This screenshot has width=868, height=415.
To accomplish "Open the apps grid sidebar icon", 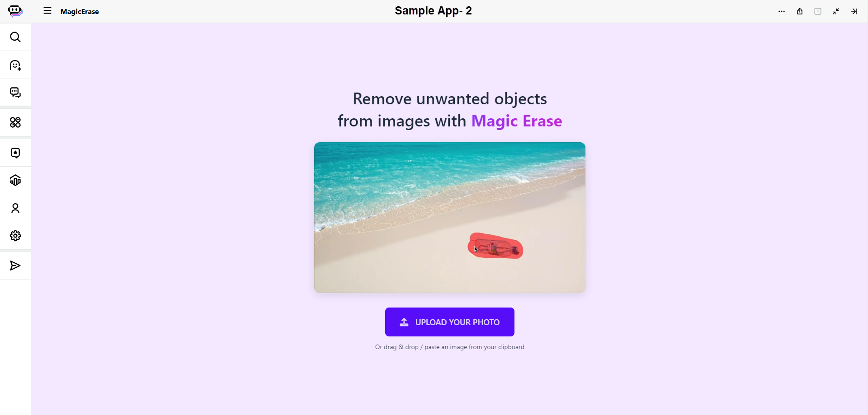I will 15,122.
